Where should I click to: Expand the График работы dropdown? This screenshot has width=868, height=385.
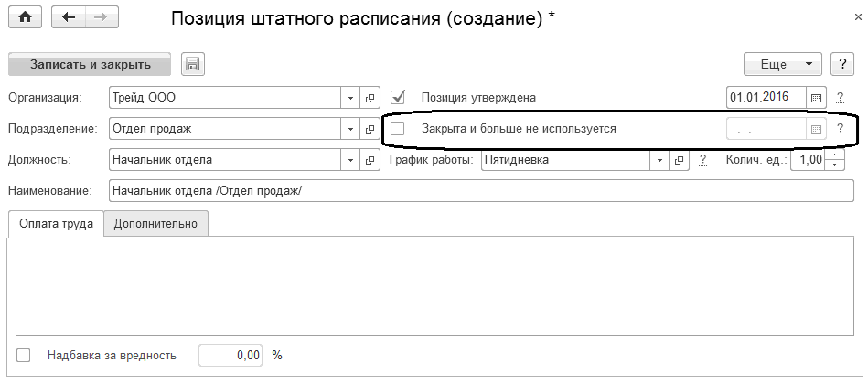click(659, 160)
